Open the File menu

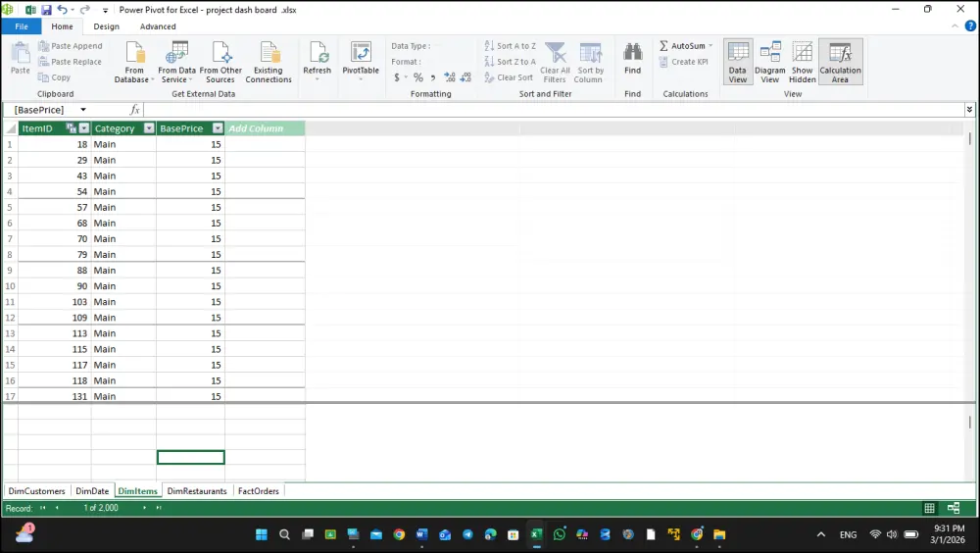[x=22, y=26]
